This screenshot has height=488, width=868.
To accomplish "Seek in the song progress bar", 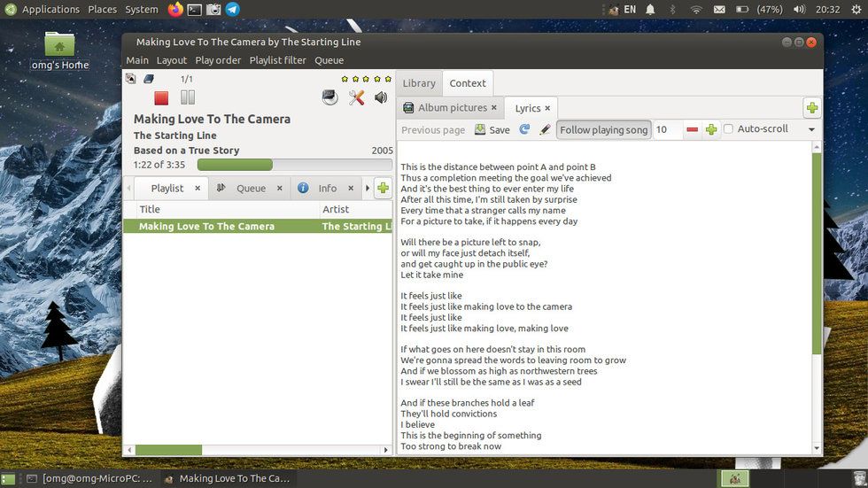I will pos(294,165).
